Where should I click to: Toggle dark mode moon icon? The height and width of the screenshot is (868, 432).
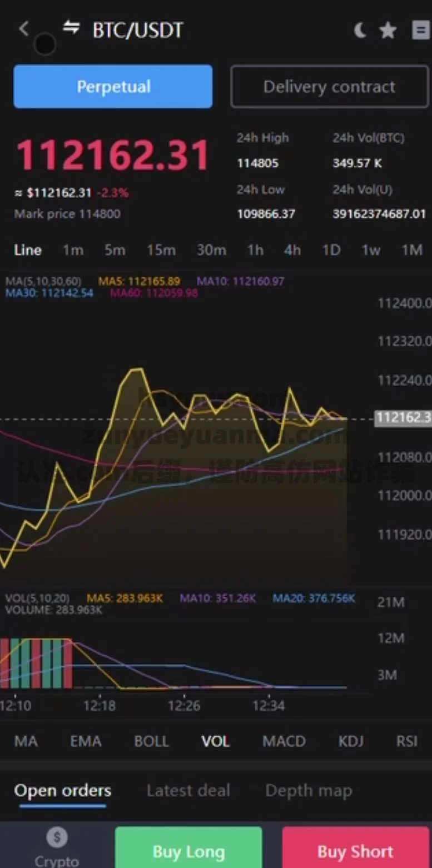pyautogui.click(x=360, y=31)
